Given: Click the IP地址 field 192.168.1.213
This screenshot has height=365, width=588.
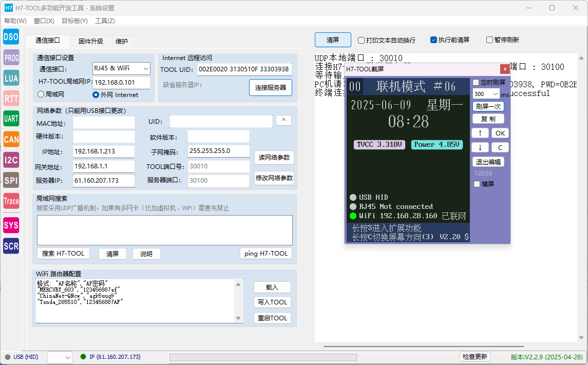Looking at the screenshot, I should (x=104, y=151).
